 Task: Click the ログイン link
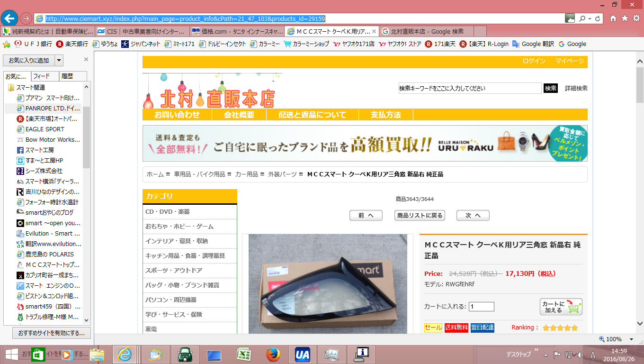pyautogui.click(x=534, y=61)
